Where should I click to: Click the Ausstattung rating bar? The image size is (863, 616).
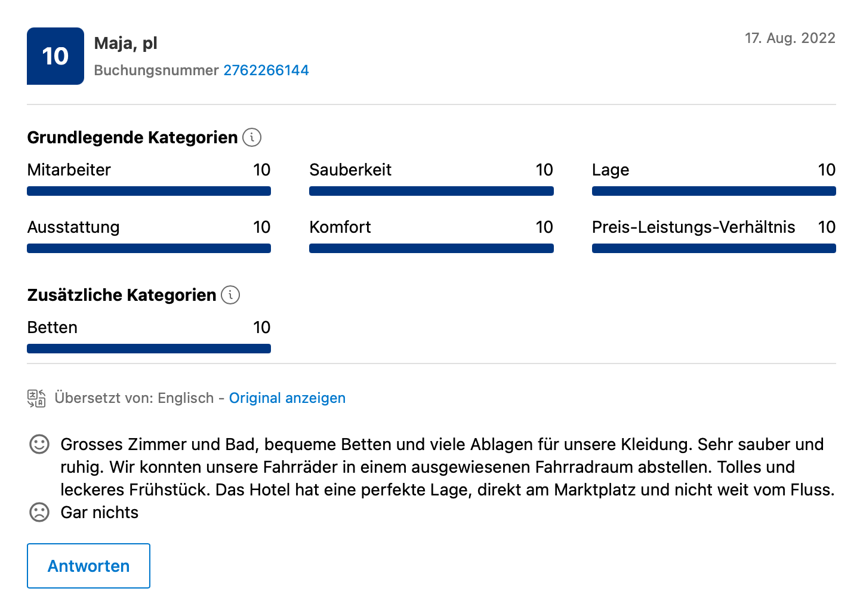coord(149,248)
